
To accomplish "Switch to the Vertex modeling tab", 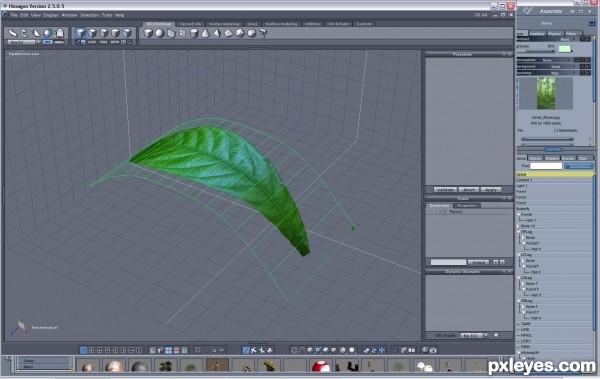I will click(224, 24).
